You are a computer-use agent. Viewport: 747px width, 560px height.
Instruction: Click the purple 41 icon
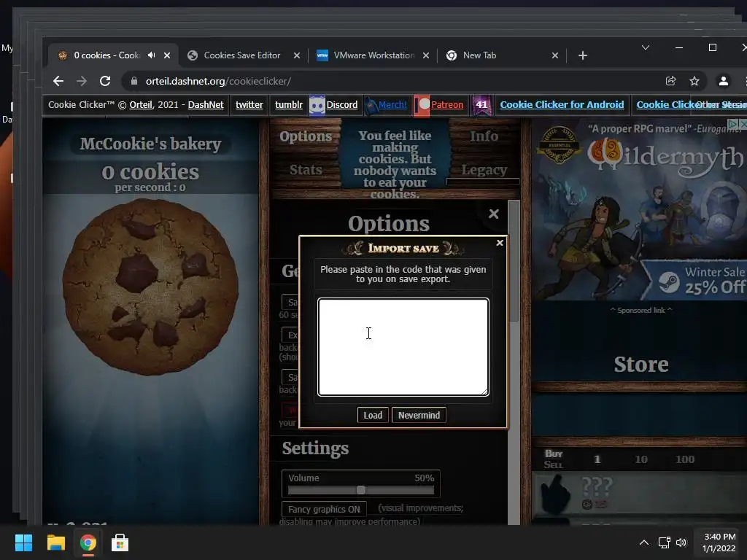481,105
